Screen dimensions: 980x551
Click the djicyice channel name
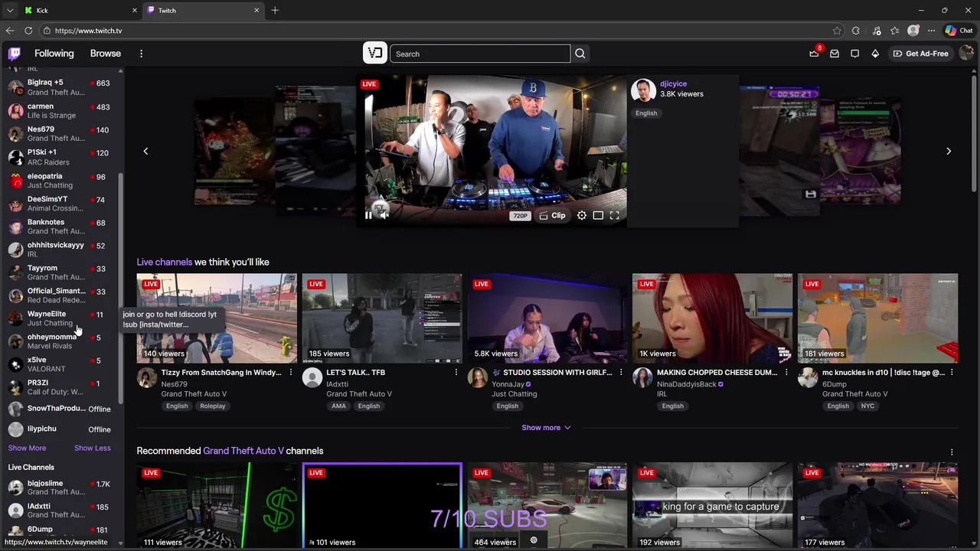click(x=673, y=83)
